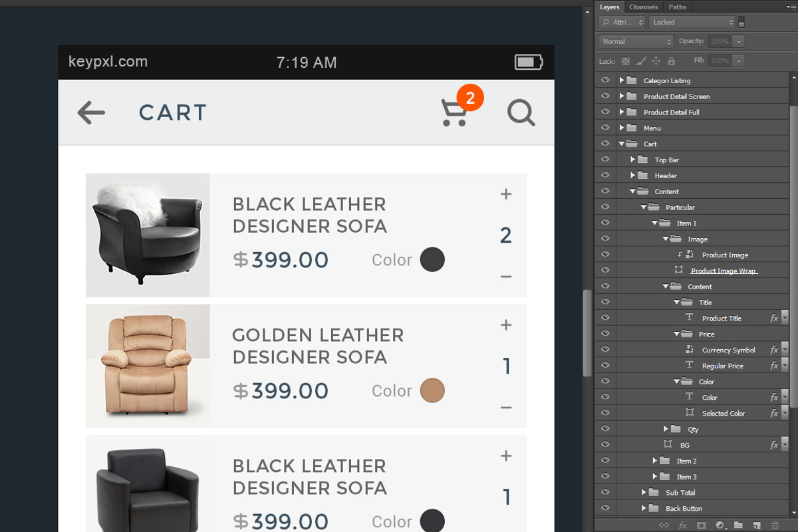Click the dark color swatch of the first sofa
Viewport: 798px width, 532px height.
tap(432, 259)
